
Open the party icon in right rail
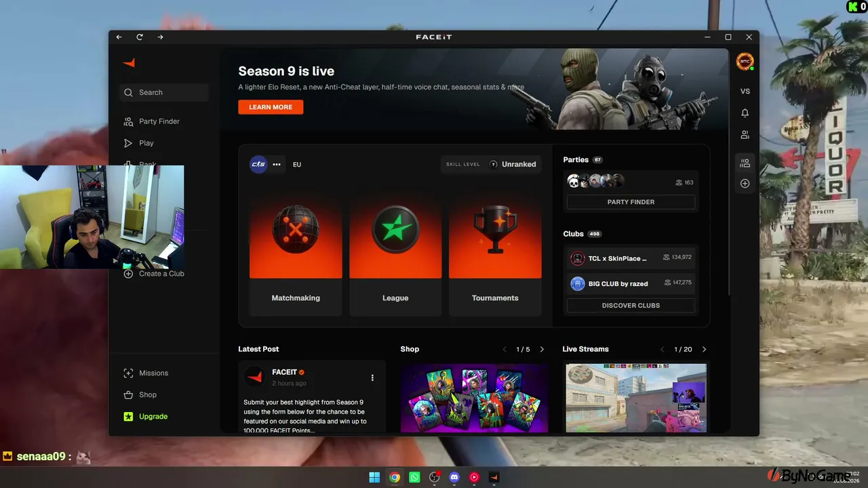click(x=745, y=163)
